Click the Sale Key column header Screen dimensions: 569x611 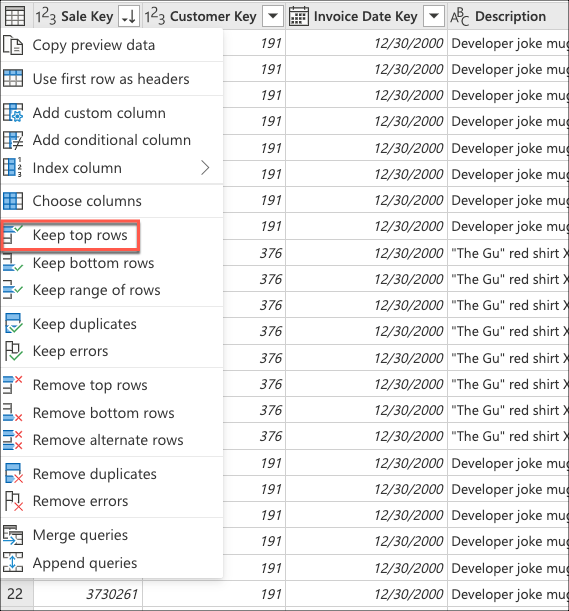(87, 16)
